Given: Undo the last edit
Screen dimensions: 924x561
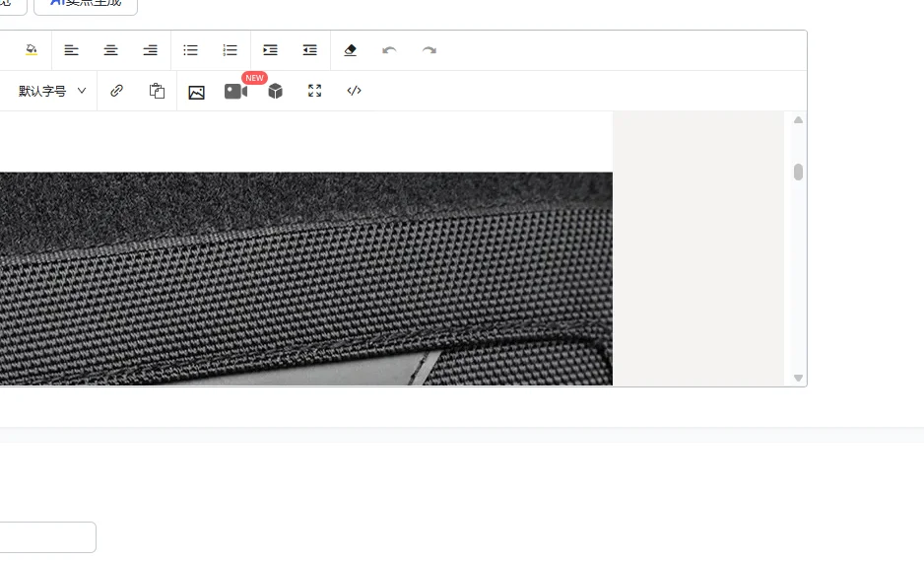Looking at the screenshot, I should (x=389, y=50).
